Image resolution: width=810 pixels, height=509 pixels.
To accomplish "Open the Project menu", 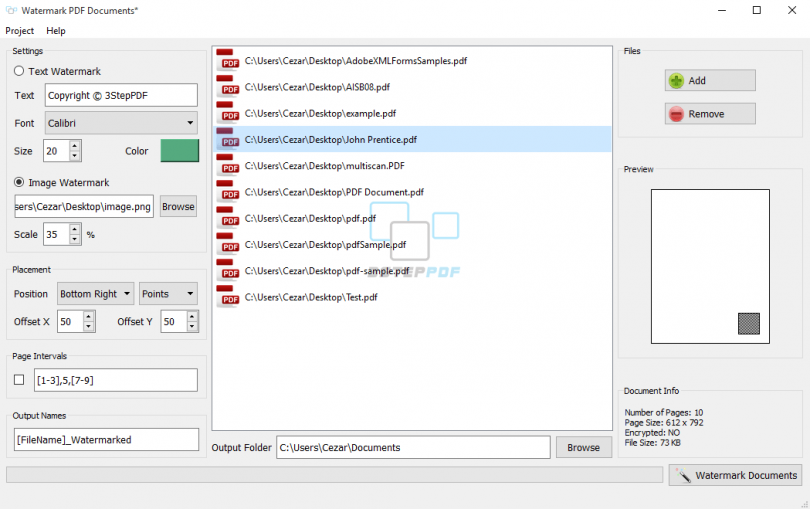I will (20, 30).
